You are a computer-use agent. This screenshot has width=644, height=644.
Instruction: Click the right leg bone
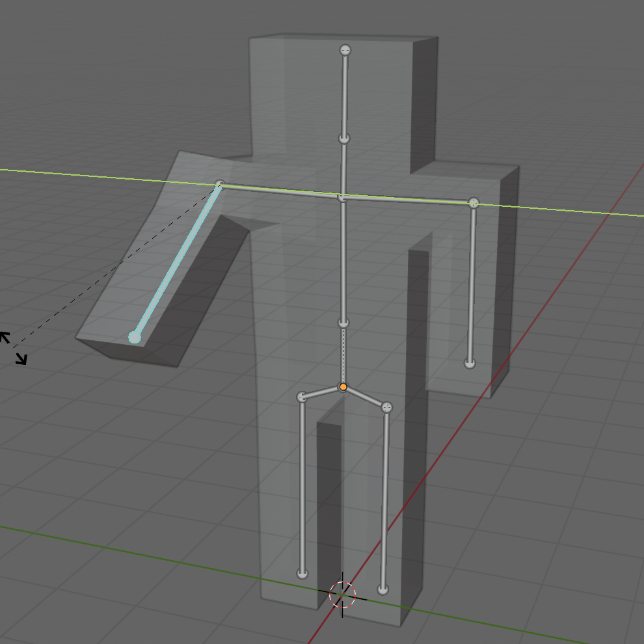pos(385,498)
